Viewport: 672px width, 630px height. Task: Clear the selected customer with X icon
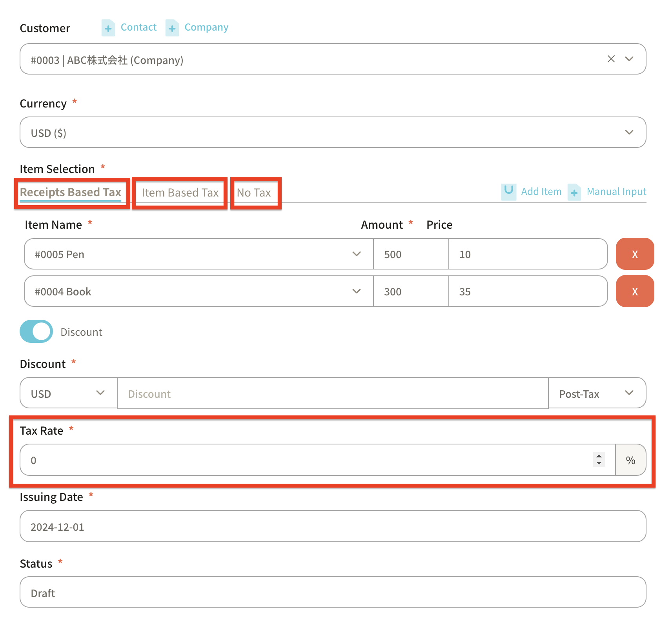click(x=611, y=59)
